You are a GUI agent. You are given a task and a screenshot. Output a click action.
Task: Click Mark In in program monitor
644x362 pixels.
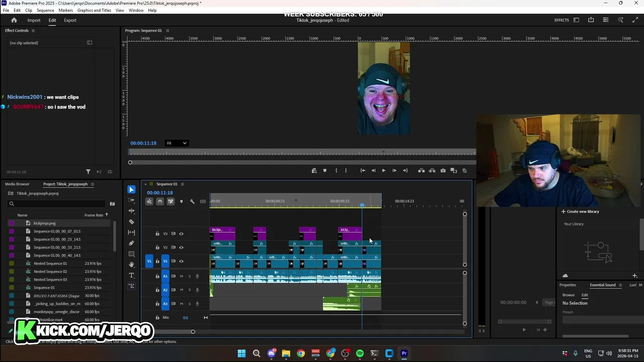336,170
